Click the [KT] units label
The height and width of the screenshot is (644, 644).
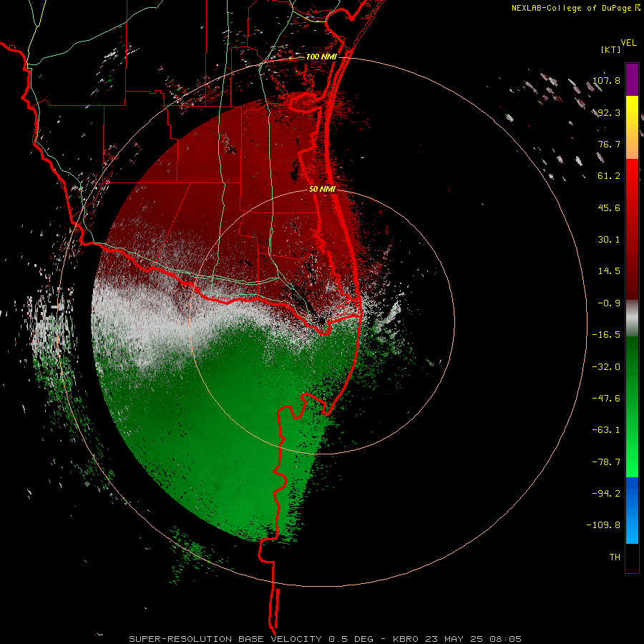[x=611, y=49]
